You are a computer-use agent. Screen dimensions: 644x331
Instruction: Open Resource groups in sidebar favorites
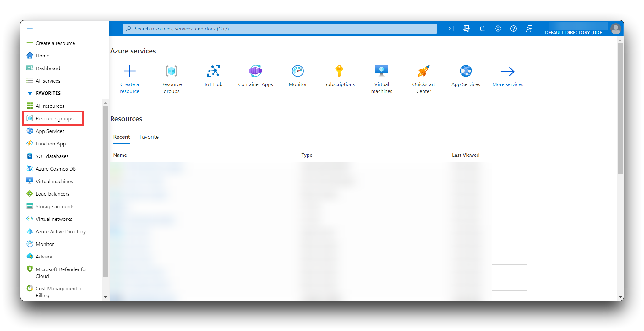point(50,118)
